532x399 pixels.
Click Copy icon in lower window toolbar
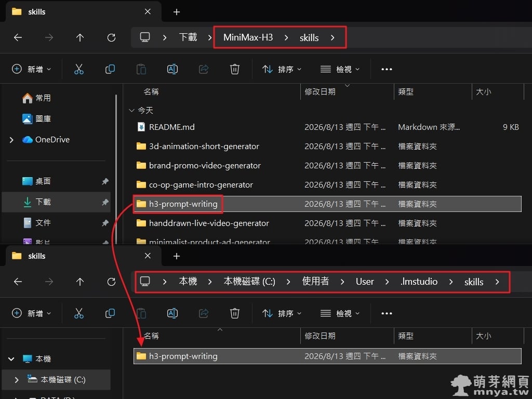pyautogui.click(x=110, y=313)
